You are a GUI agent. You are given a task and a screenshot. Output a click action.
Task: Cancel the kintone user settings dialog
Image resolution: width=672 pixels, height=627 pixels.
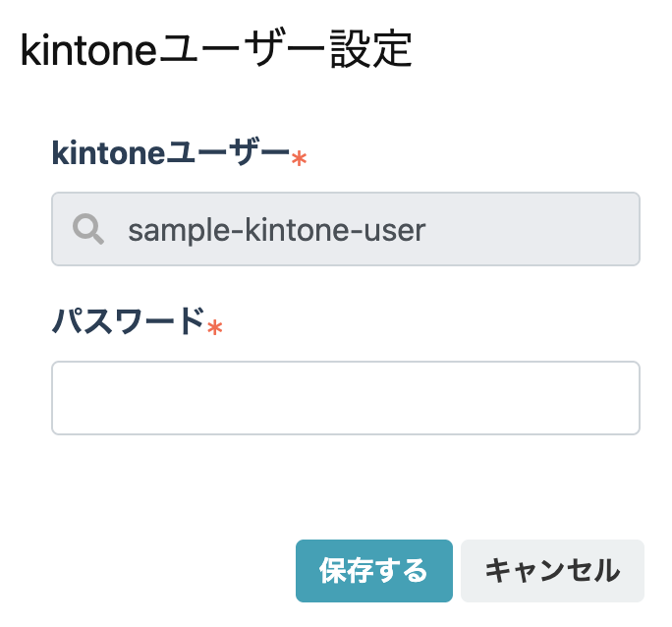coord(552,570)
